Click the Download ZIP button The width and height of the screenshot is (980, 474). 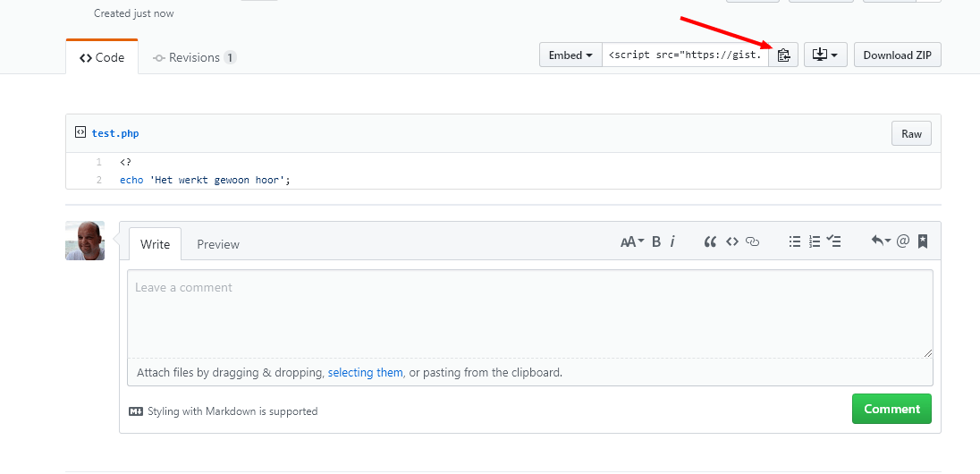click(897, 55)
